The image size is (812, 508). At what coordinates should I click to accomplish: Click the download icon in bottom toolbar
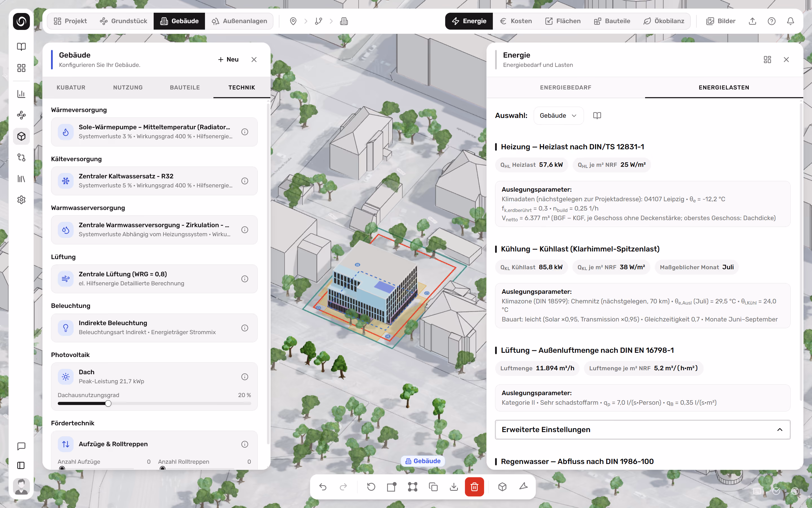(454, 487)
